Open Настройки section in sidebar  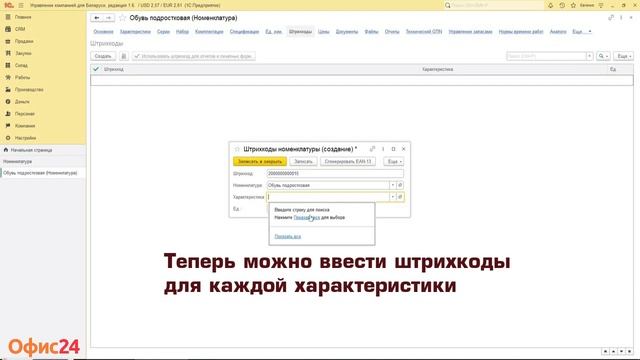(x=25, y=138)
